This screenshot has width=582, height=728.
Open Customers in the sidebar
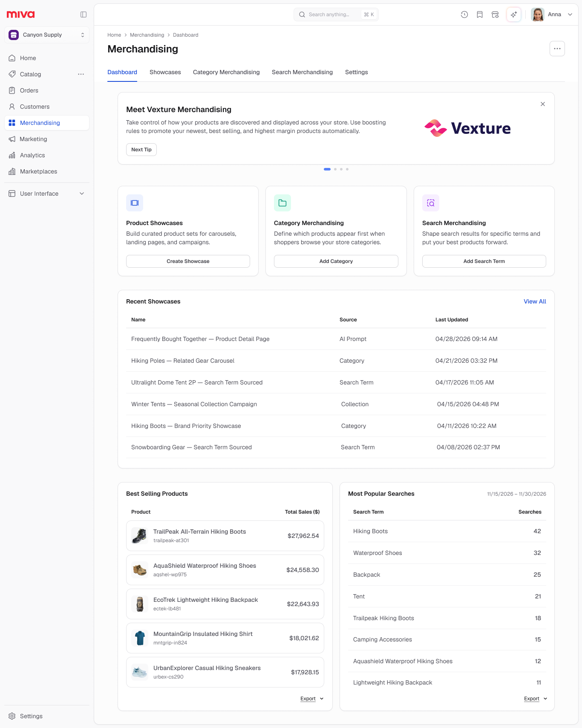point(47,107)
